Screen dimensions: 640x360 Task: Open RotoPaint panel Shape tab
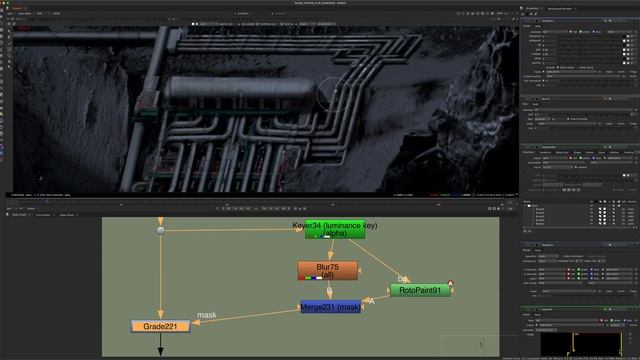(x=577, y=152)
